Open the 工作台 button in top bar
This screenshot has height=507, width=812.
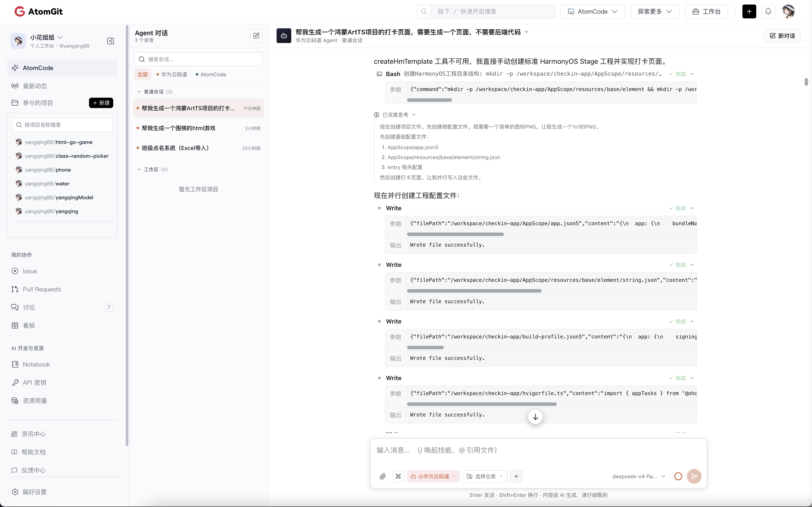point(706,11)
